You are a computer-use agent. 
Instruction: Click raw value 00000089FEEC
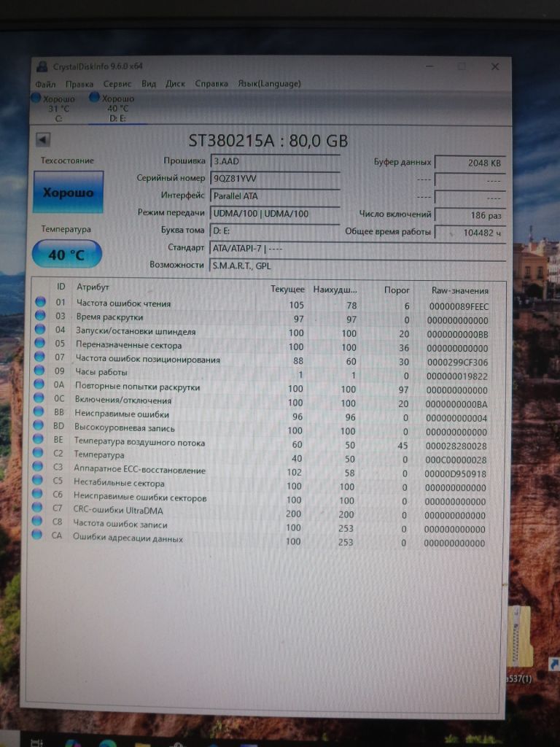click(459, 307)
